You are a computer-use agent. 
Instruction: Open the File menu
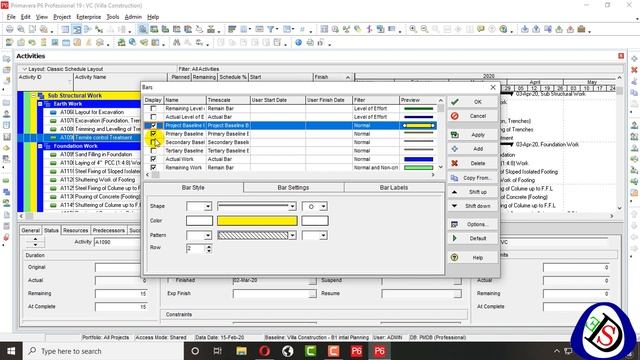pos(11,17)
